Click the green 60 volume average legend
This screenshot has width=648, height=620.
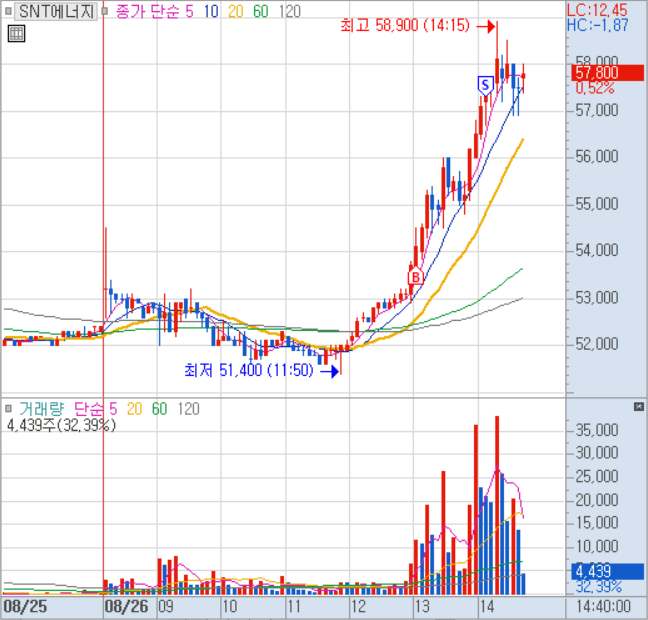point(160,408)
